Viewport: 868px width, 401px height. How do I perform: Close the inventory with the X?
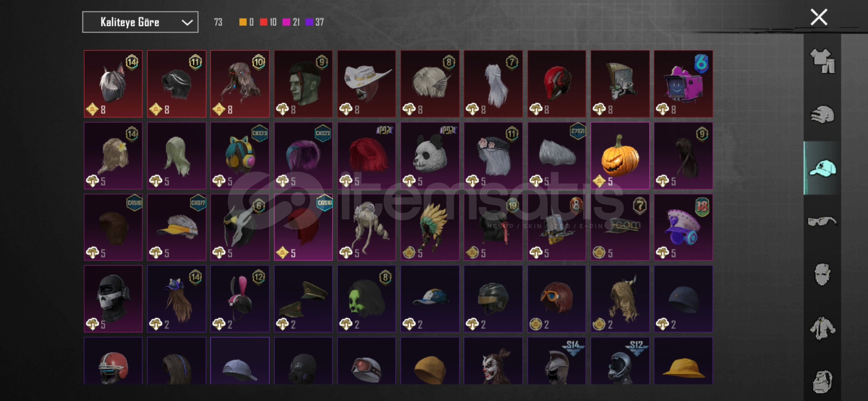coord(819,17)
